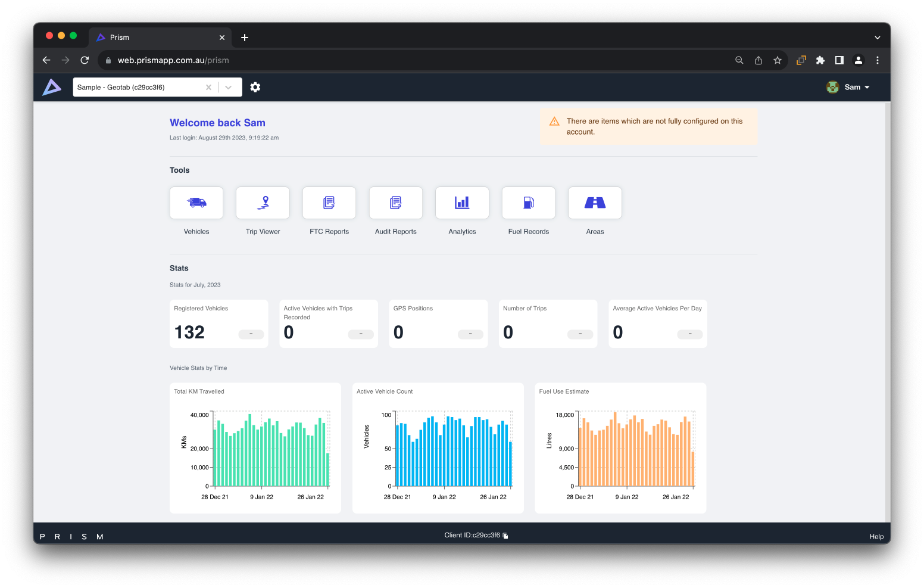Open the Vehicles tool
924x588 pixels.
click(196, 203)
